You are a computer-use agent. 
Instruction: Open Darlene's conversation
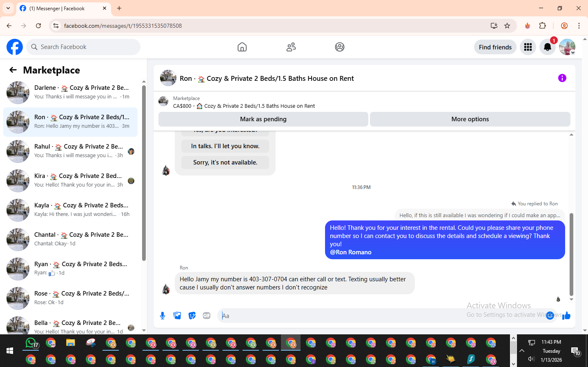(70, 93)
